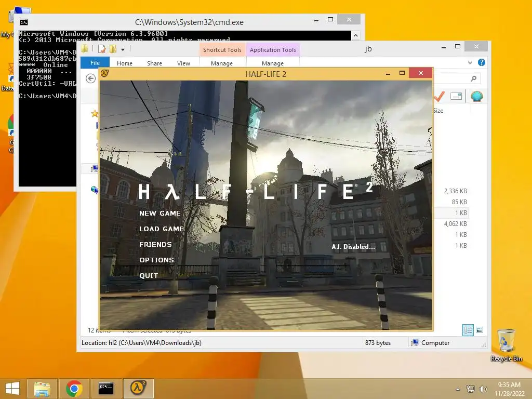The width and height of the screenshot is (532, 399).
Task: Click the orange checkmark toolbar icon
Action: [439, 96]
